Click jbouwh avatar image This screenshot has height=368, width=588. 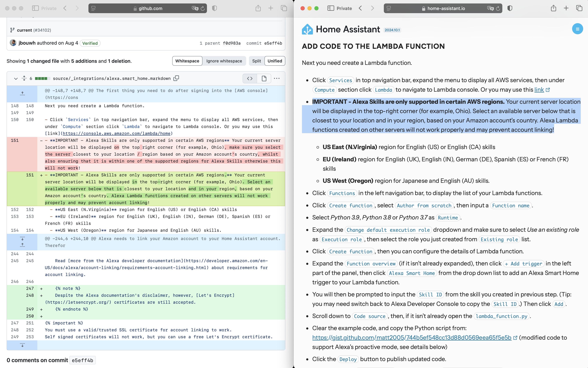[x=13, y=43]
